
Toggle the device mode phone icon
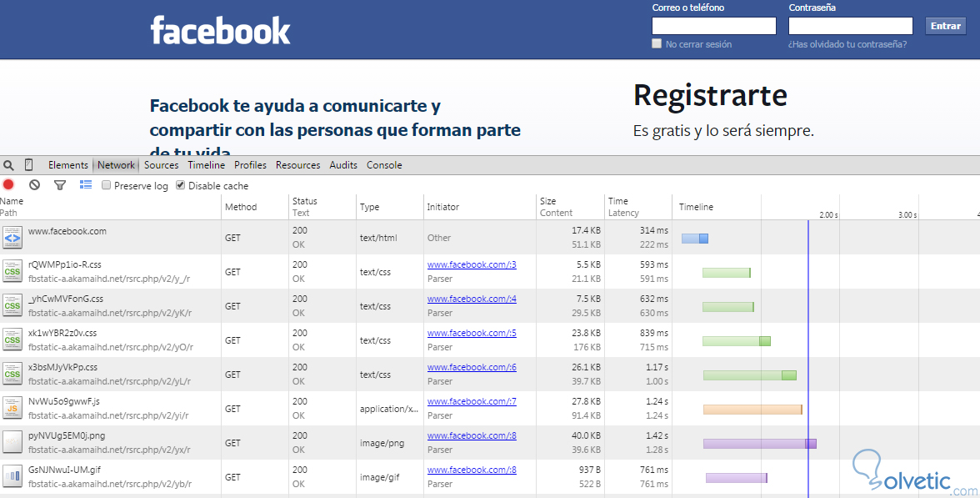tap(28, 165)
